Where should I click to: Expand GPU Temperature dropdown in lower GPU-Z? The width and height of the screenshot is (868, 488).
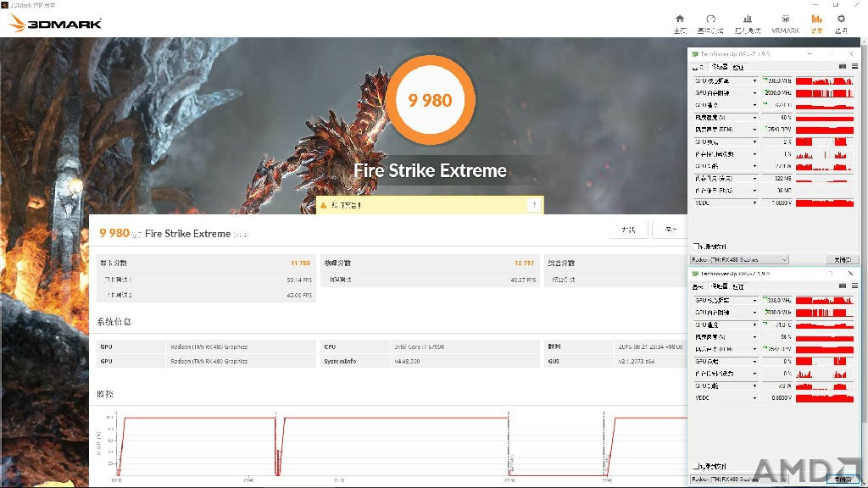tap(754, 324)
